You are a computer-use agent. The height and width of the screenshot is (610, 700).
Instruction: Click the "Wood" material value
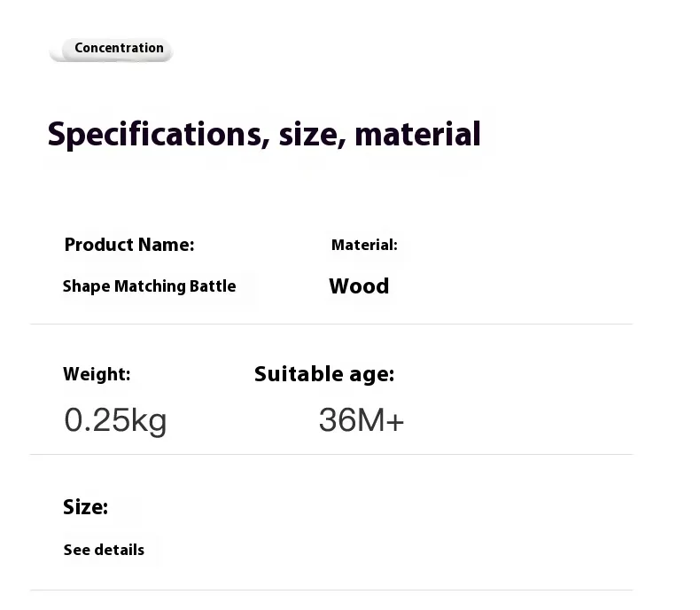tap(359, 286)
